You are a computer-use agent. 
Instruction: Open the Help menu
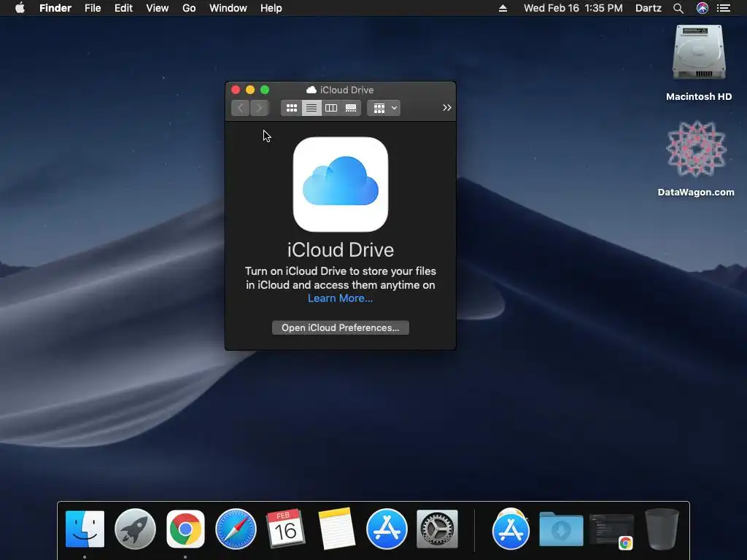click(271, 8)
